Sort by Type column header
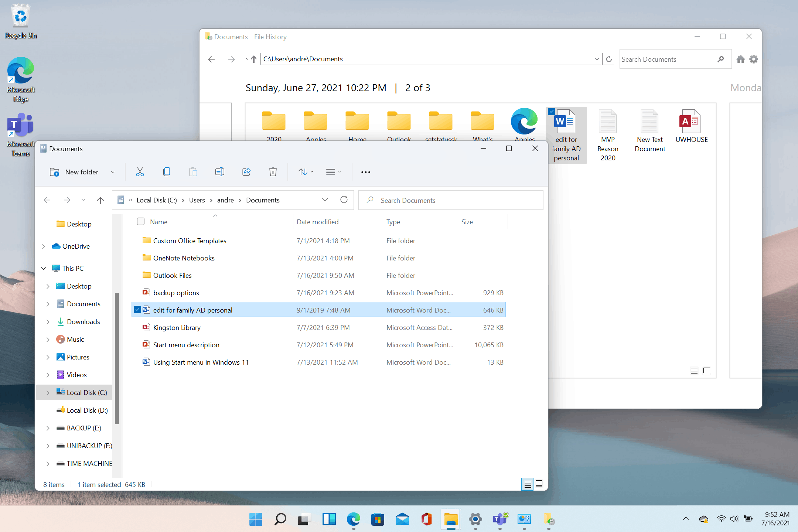The image size is (798, 532). tap(393, 222)
